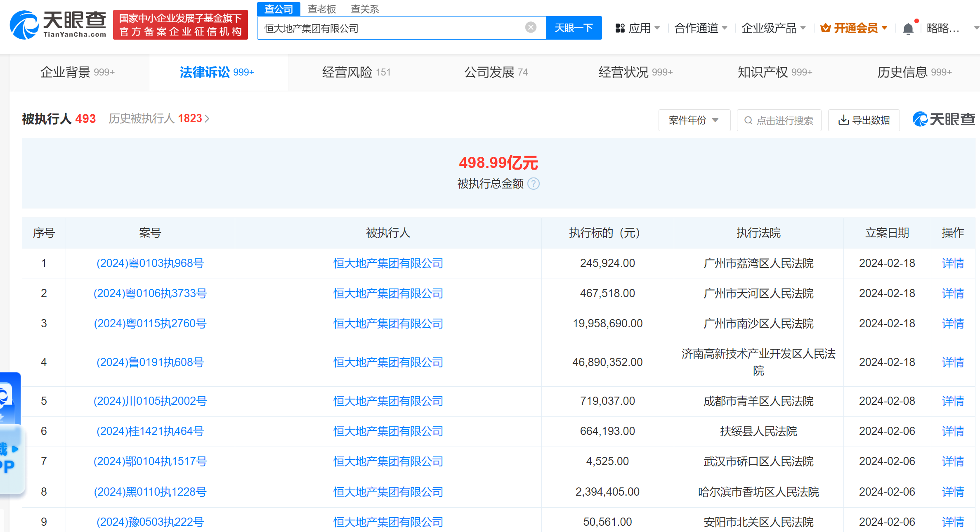Open the notification bell icon
The width and height of the screenshot is (980, 532).
point(908,28)
